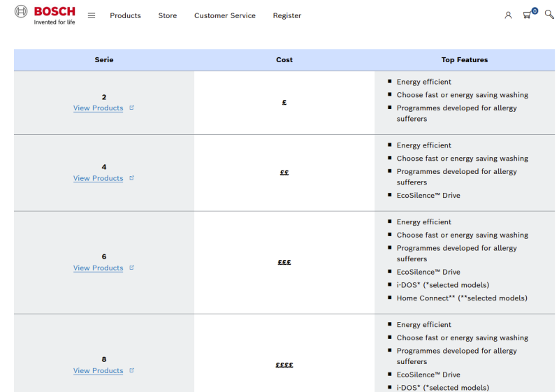Screen dimensions: 559x392
Task: Click the Serie column header
Action: [x=104, y=60]
